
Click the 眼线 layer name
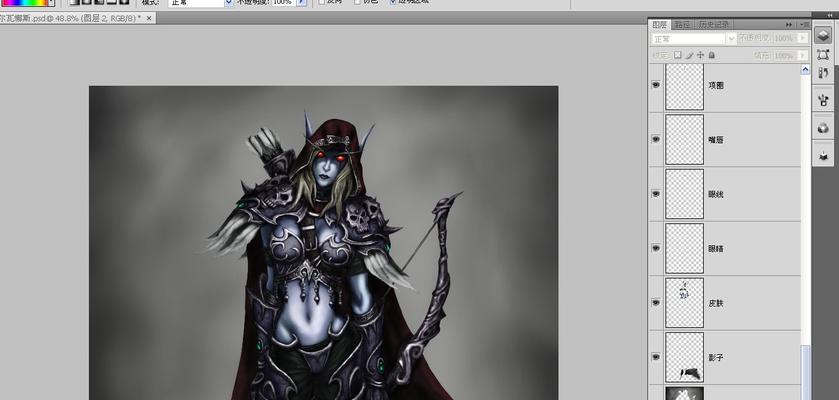(716, 194)
